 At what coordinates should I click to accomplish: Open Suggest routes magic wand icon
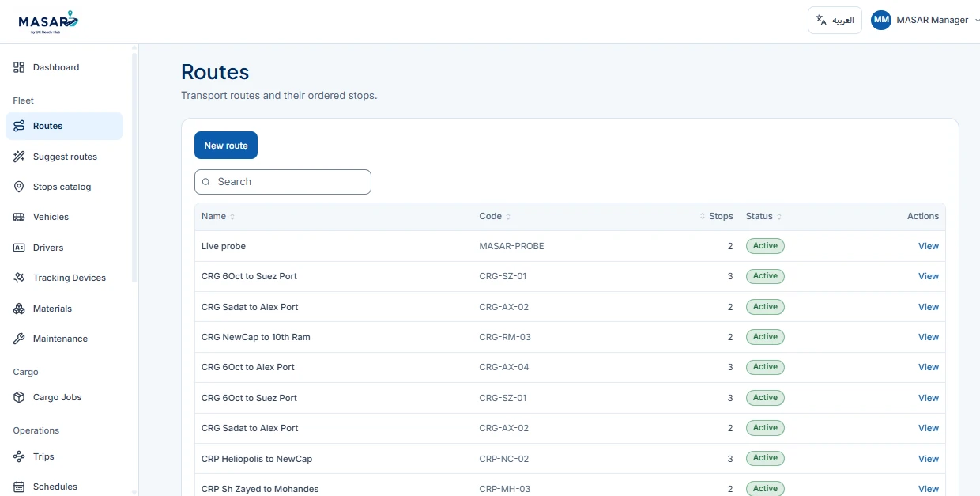pyautogui.click(x=19, y=157)
